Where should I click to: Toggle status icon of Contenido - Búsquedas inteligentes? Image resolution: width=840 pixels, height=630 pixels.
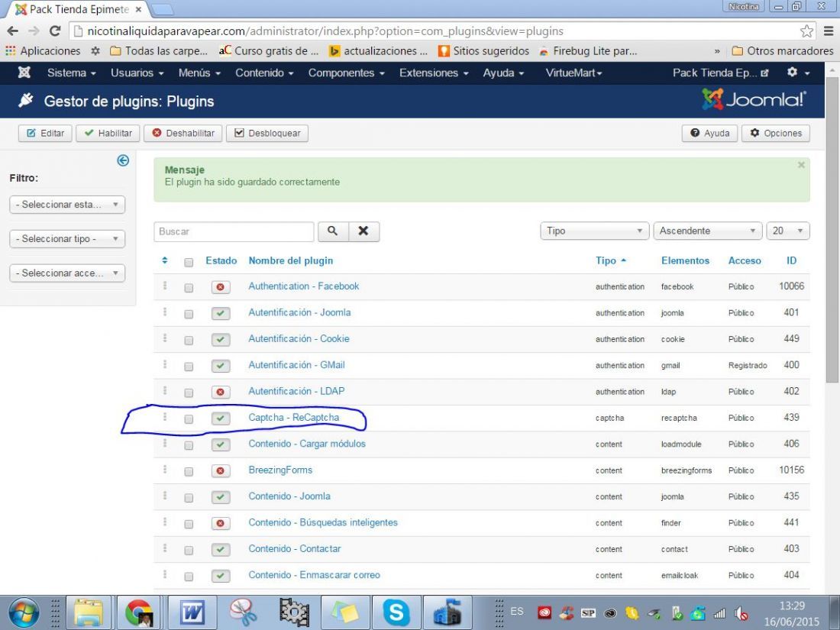tap(220, 523)
